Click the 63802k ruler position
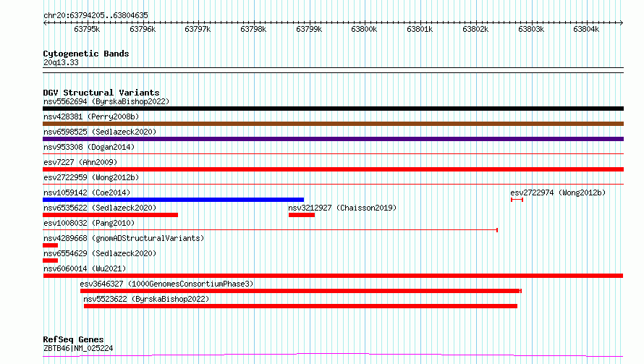This screenshot has height=364, width=644. pos(475,29)
